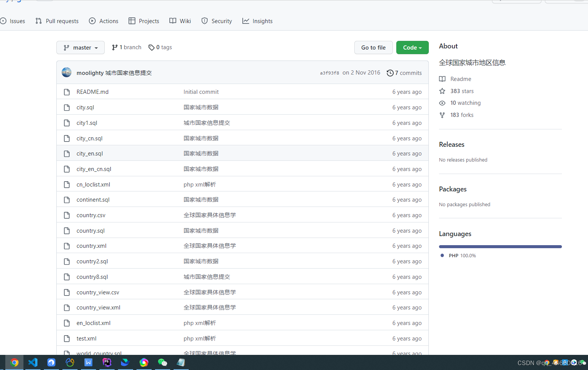588x370 pixels.
Task: Click the book icon beside Readme
Action: (442, 79)
